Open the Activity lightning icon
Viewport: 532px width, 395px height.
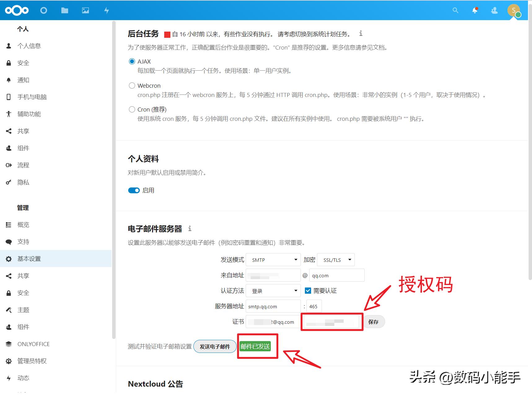coord(106,10)
